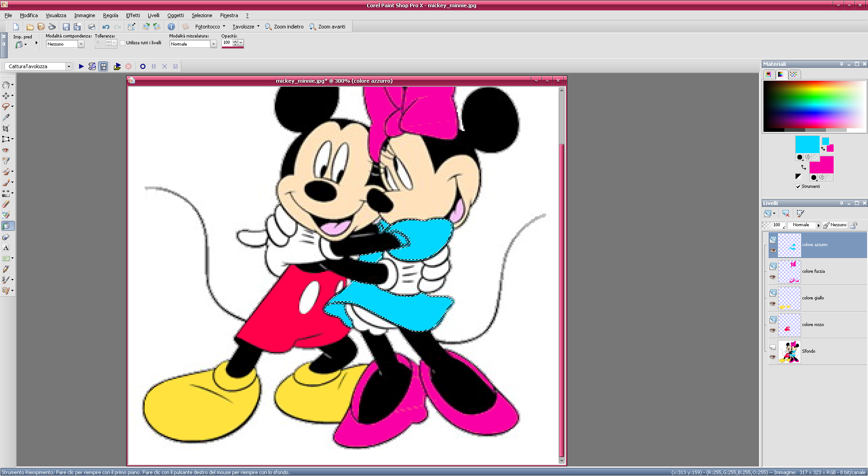Open the Effetti menu
This screenshot has height=476, width=868.
point(133,15)
